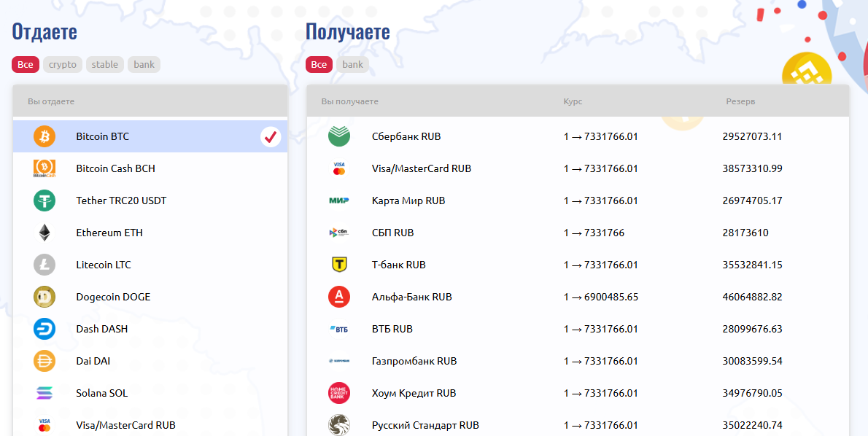Click the Dash DASH icon

point(44,329)
